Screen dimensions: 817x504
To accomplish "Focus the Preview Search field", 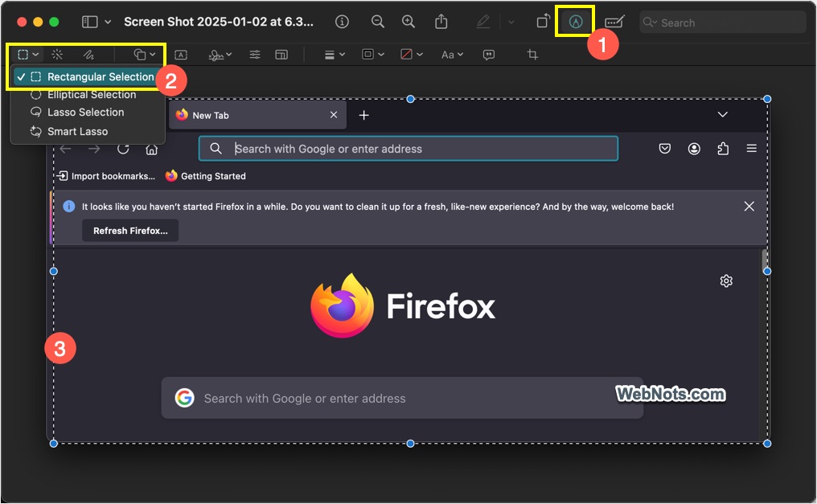I will [x=723, y=23].
